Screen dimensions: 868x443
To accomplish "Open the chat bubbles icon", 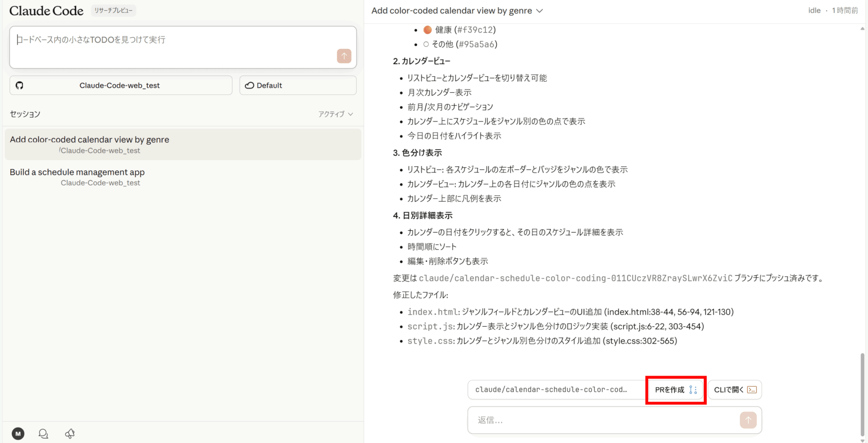I will coord(43,433).
